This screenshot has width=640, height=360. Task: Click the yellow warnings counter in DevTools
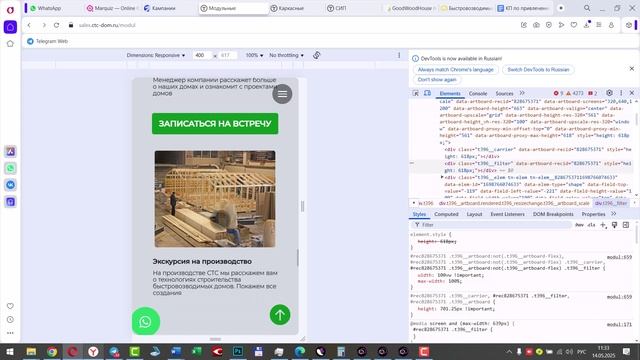pos(575,93)
